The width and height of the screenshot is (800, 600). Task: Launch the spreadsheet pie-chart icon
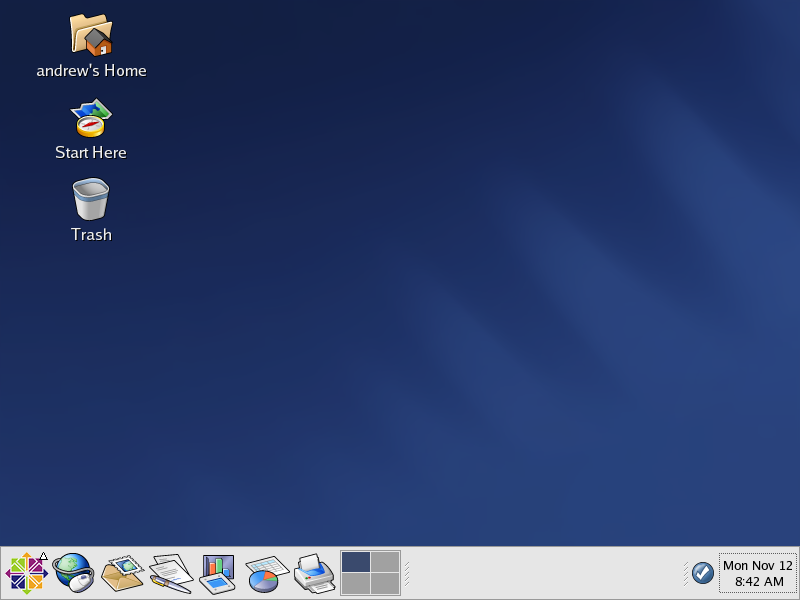(266, 573)
